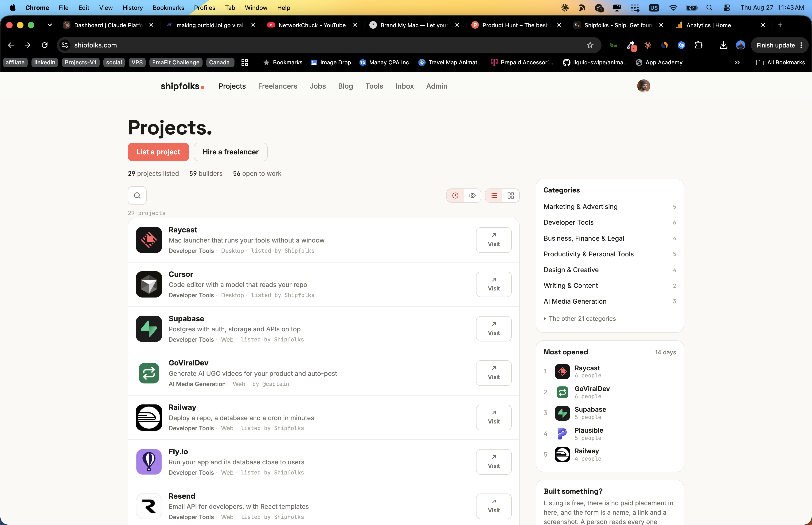Visit the Resend project

493,506
